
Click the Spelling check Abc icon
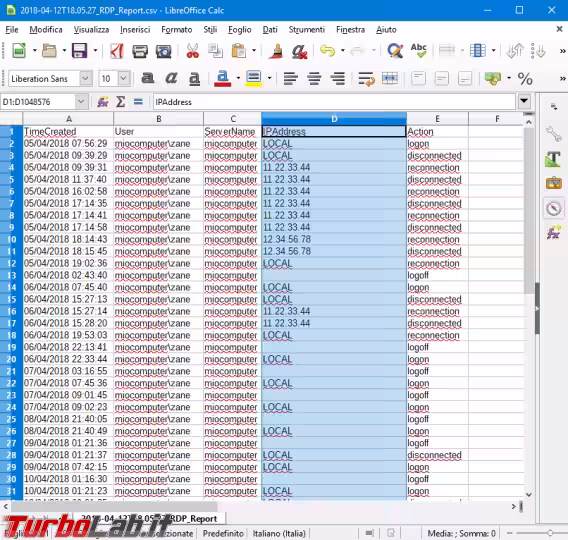[x=418, y=51]
